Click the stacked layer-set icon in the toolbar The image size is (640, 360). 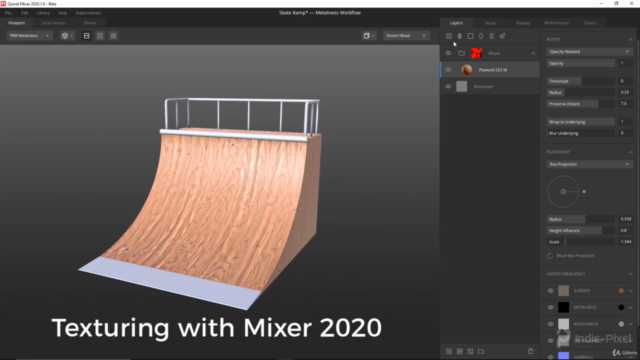pyautogui.click(x=491, y=36)
